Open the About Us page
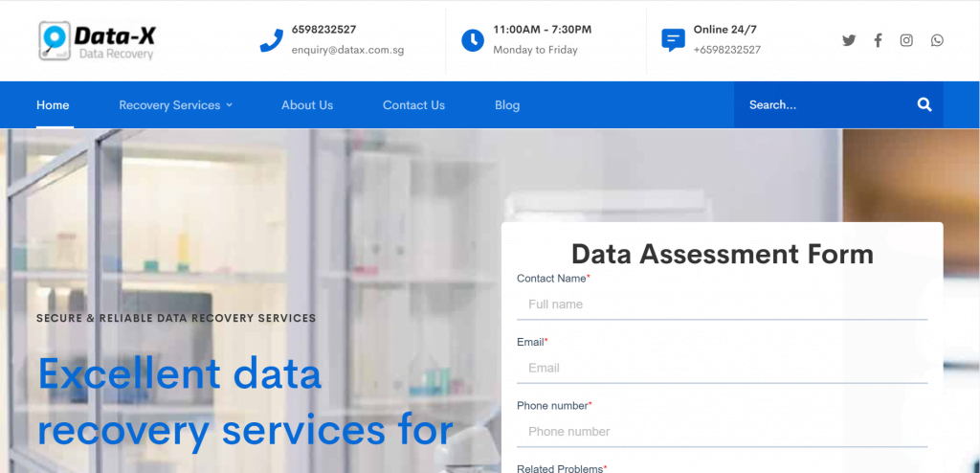The image size is (980, 473). (307, 105)
